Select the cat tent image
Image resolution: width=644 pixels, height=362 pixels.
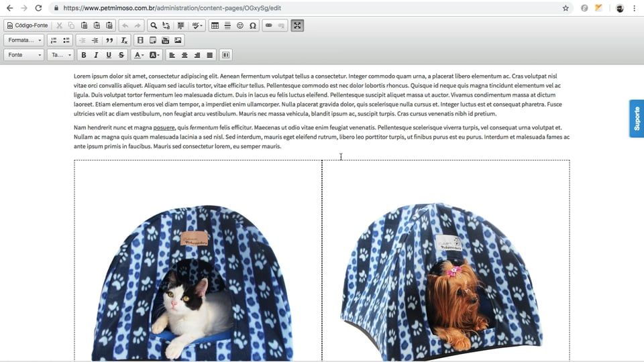[193, 282]
